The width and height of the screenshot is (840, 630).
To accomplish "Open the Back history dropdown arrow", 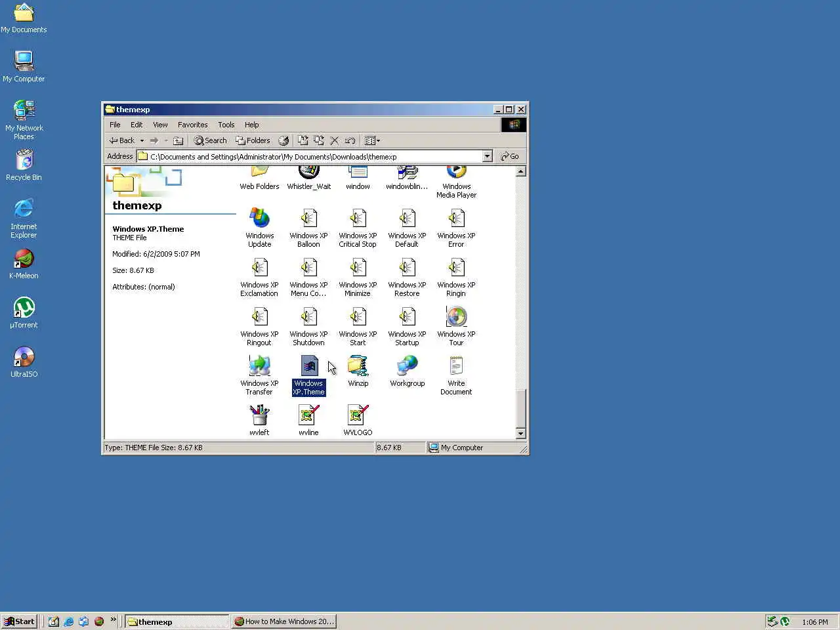I will click(x=142, y=140).
